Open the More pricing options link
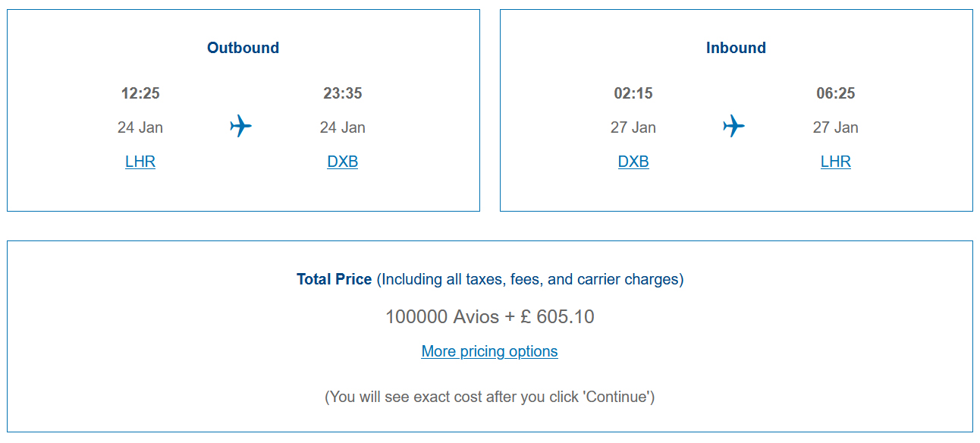Viewport: 980px width, 443px height. click(x=490, y=351)
